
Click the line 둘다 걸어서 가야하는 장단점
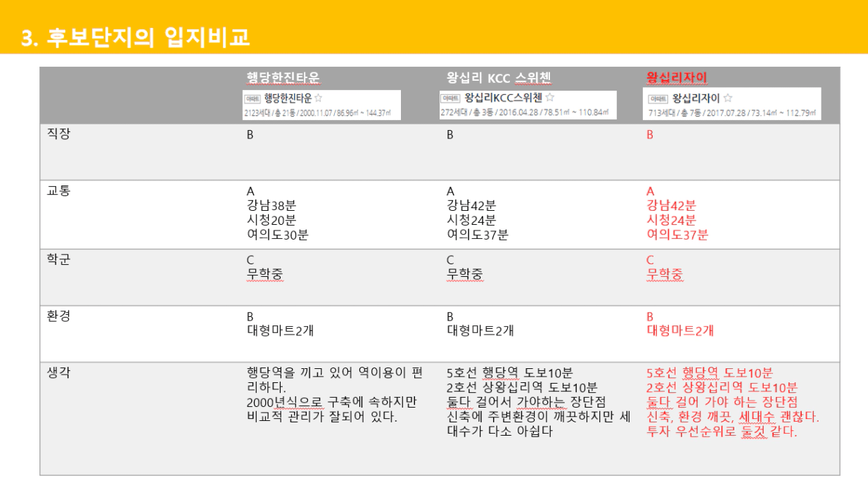point(526,402)
